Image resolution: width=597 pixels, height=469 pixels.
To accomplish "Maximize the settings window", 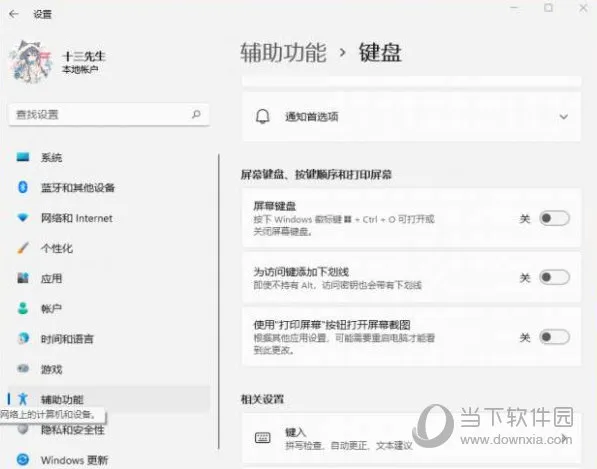I will [548, 8].
